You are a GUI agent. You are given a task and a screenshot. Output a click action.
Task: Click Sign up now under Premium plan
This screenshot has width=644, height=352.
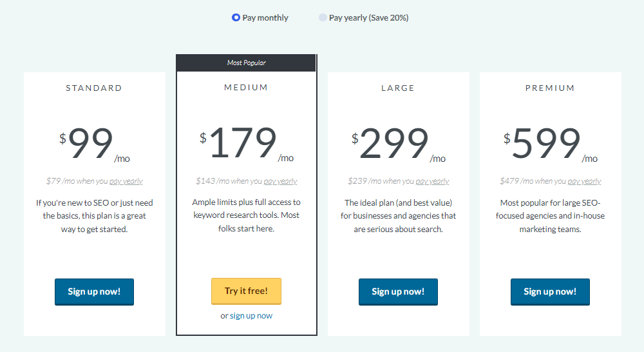[x=550, y=292]
